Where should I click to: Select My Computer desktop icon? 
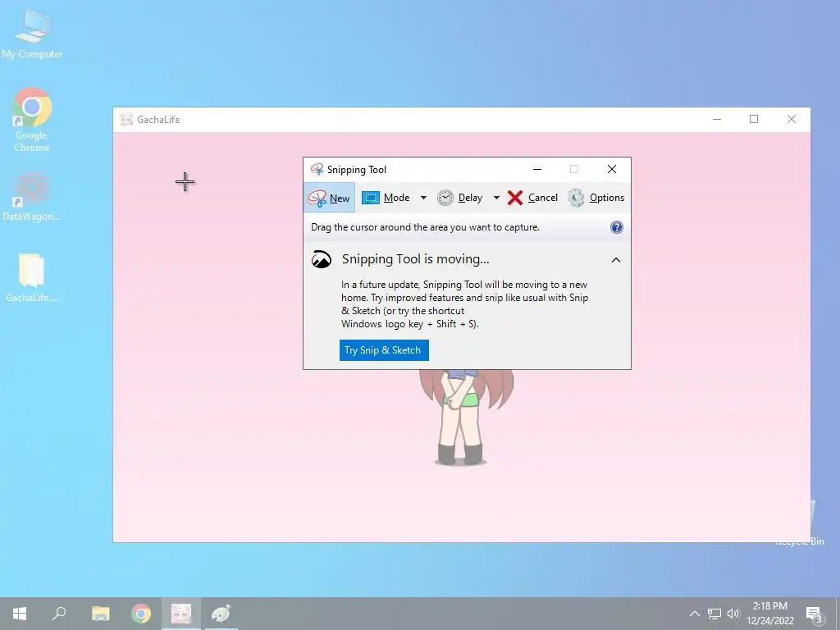(32, 34)
